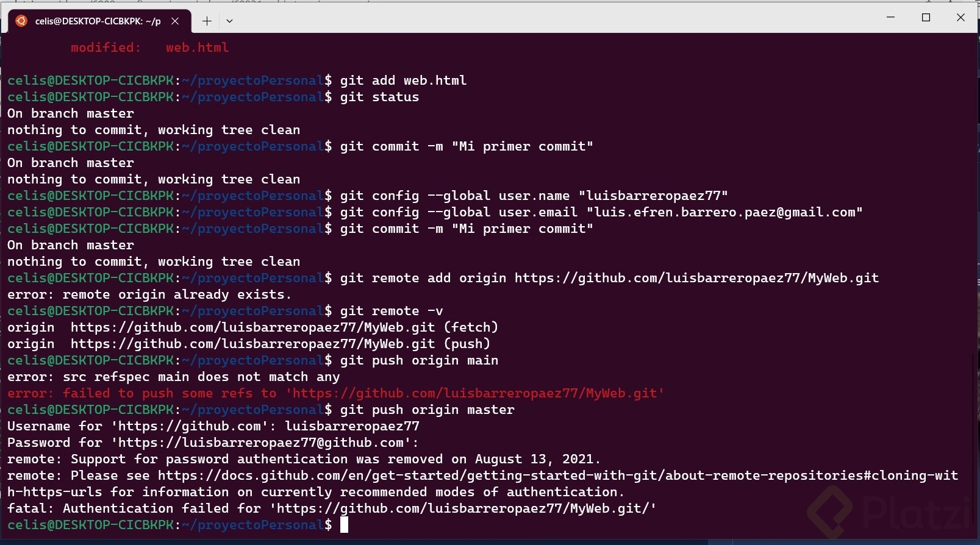Maximize the terminal window

pos(926,17)
